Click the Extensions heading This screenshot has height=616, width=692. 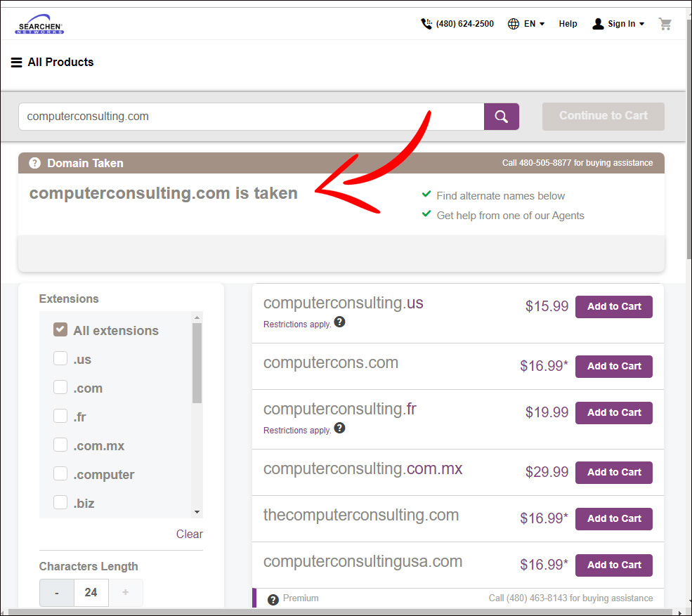click(x=69, y=299)
